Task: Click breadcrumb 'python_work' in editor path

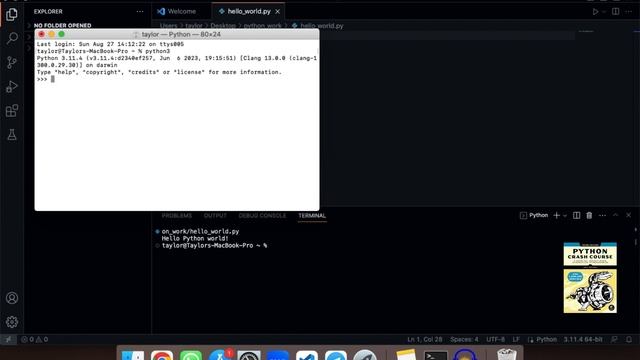Action: click(262, 26)
